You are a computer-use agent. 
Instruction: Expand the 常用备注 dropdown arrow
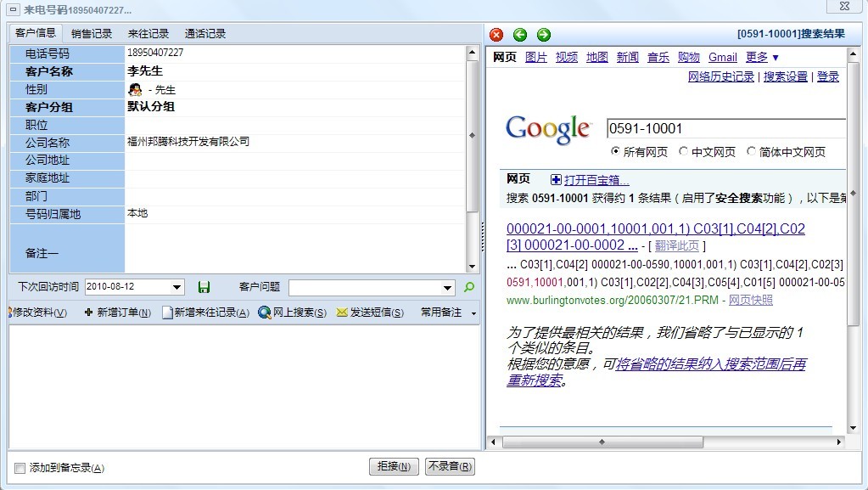pos(473,313)
